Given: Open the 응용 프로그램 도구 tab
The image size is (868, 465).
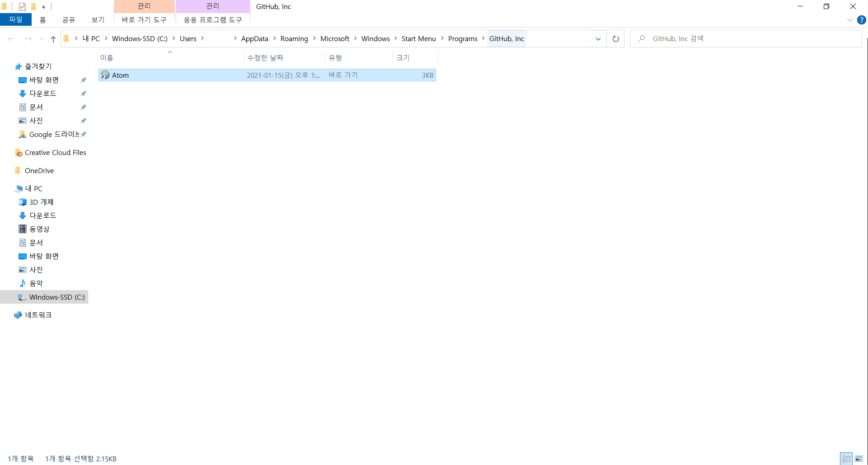Looking at the screenshot, I should [213, 19].
